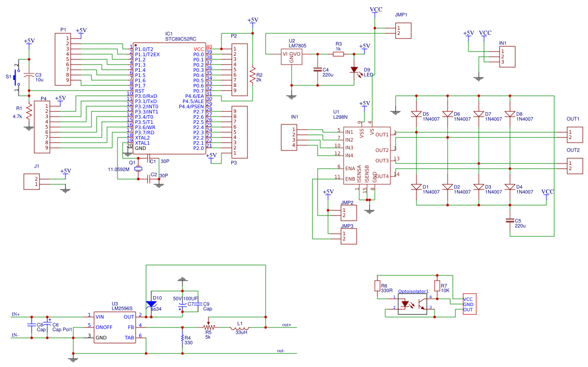Select the OUT1 connector block
The image size is (588, 367).
click(x=575, y=134)
